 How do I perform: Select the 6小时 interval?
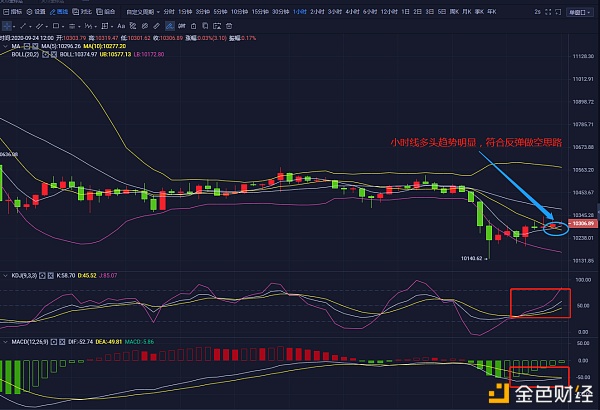pos(370,12)
